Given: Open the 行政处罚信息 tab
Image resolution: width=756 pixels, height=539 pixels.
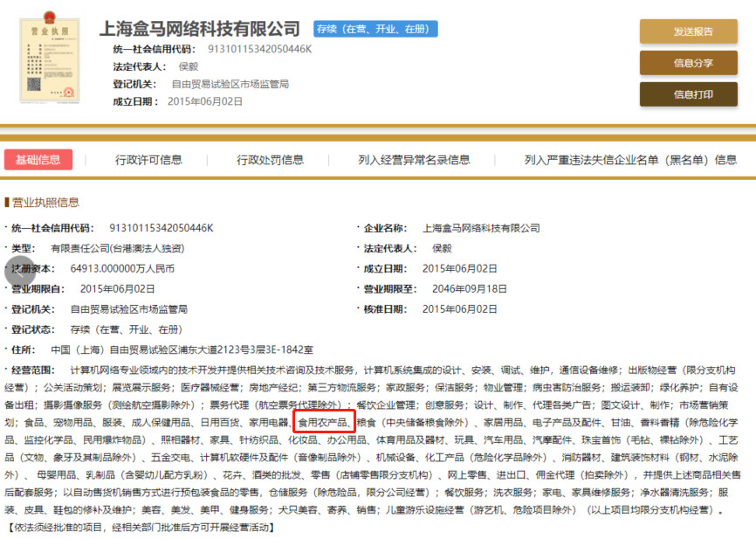Looking at the screenshot, I should coord(270,160).
